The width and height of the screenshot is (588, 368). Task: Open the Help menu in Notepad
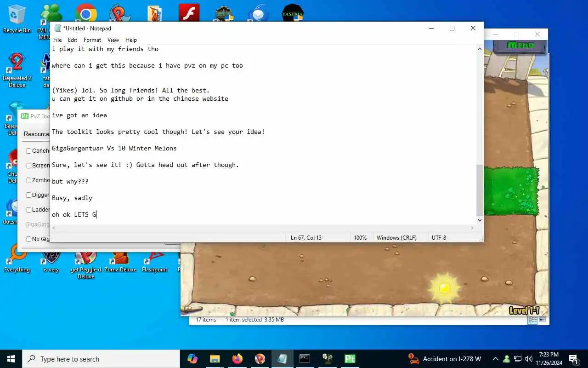pos(131,40)
